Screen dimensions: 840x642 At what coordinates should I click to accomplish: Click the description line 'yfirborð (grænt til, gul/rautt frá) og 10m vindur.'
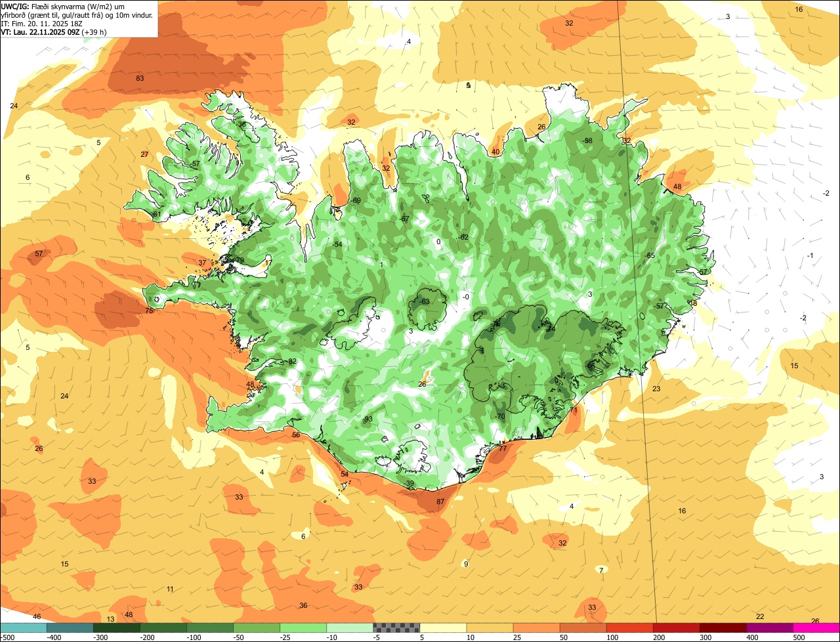point(77,14)
